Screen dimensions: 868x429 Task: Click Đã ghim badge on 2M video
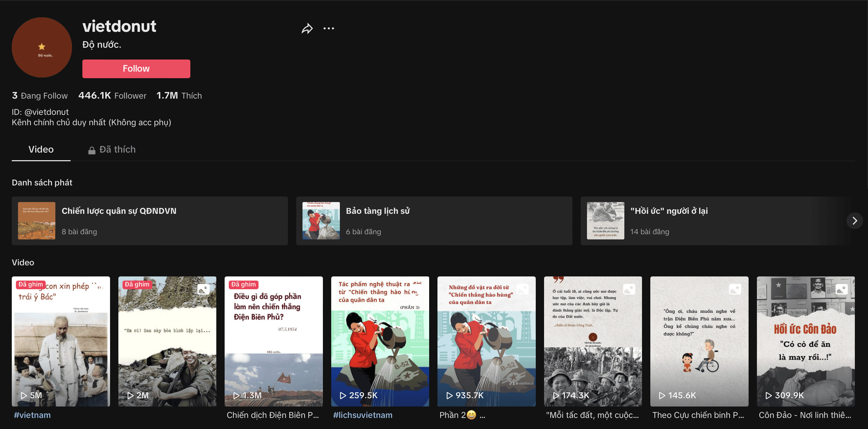(137, 284)
